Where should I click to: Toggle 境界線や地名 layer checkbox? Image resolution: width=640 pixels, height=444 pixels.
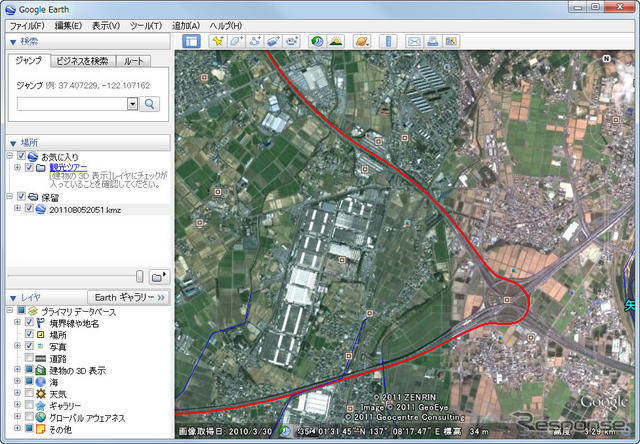pyautogui.click(x=29, y=322)
